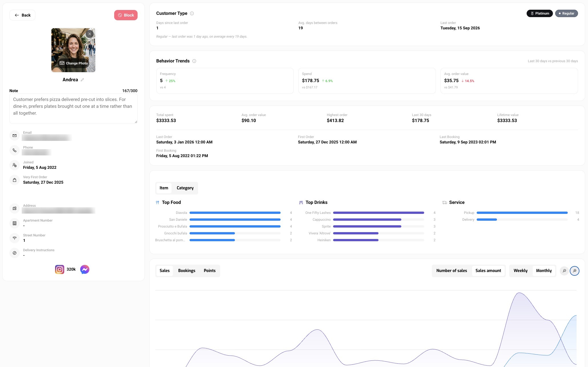This screenshot has height=367, width=588.
Task: Click inside the customer Note text area
Action: (73, 109)
